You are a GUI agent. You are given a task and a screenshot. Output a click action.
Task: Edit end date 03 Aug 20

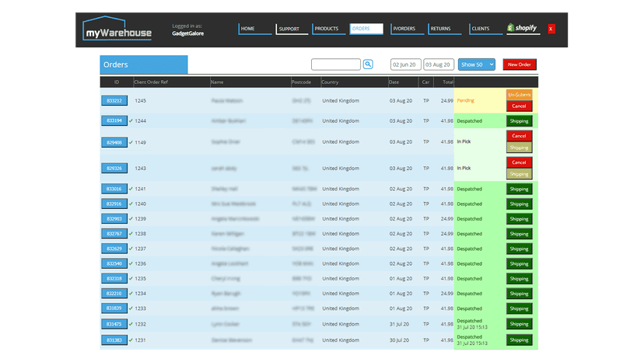coord(439,64)
